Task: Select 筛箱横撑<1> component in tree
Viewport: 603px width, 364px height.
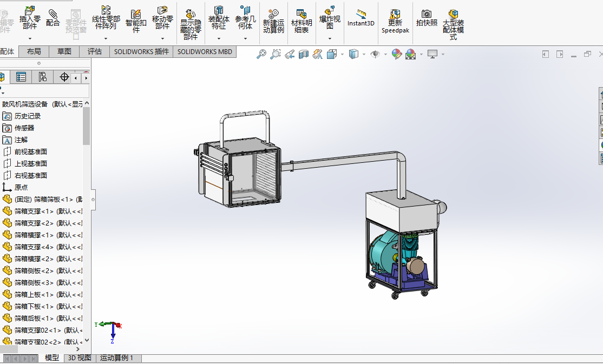Action: click(42, 235)
